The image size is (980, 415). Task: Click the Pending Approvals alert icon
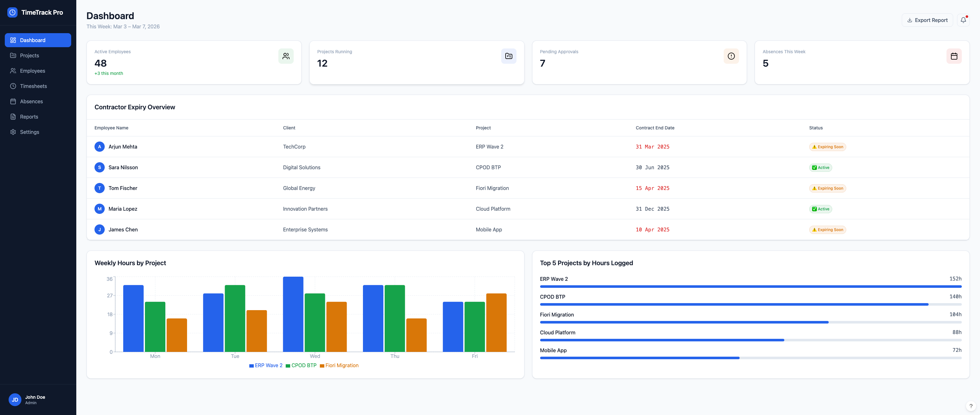(731, 56)
